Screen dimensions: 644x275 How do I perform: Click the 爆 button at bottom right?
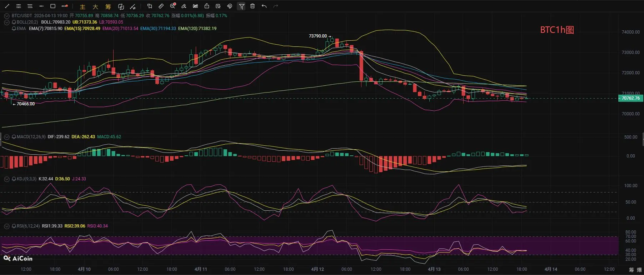(x=639, y=270)
